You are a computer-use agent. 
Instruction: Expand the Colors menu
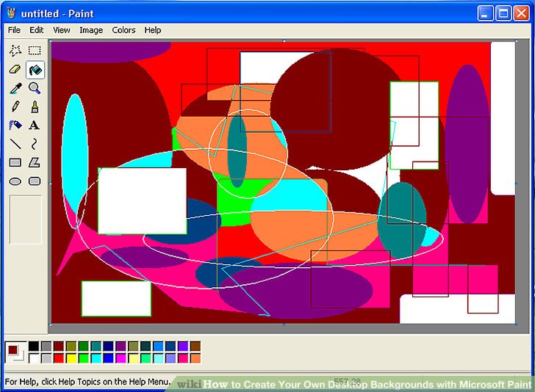123,30
